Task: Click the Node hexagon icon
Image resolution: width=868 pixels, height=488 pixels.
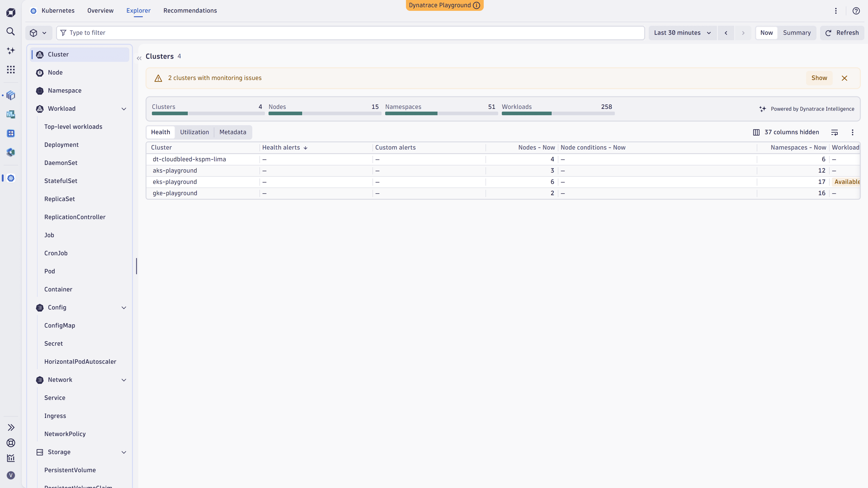Action: (40, 73)
